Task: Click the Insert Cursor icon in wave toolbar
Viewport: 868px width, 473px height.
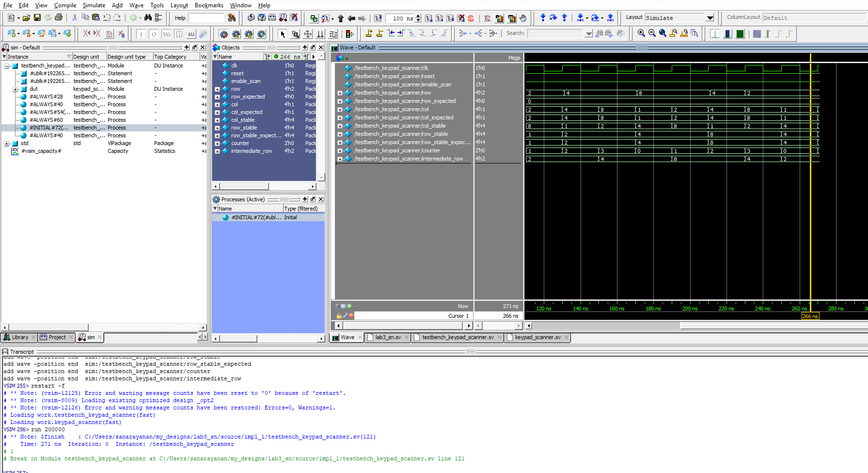Action: click(369, 33)
